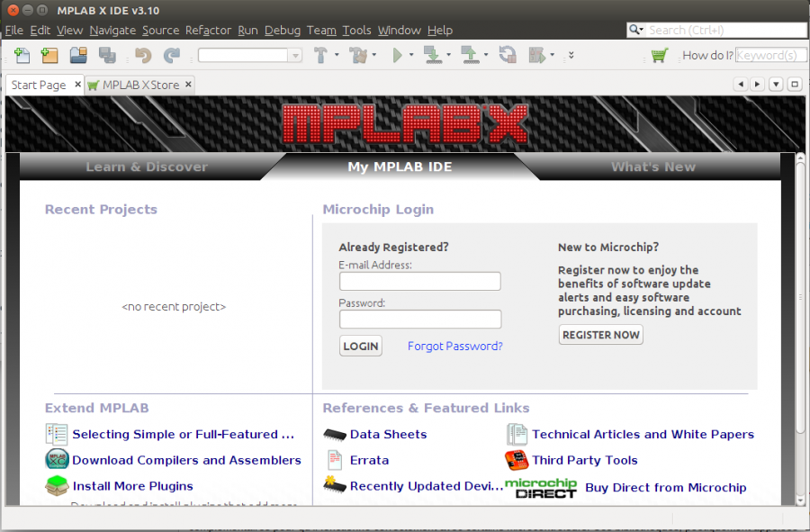Select the My MPLAB IDE tab
This screenshot has height=532, width=810.
point(400,167)
